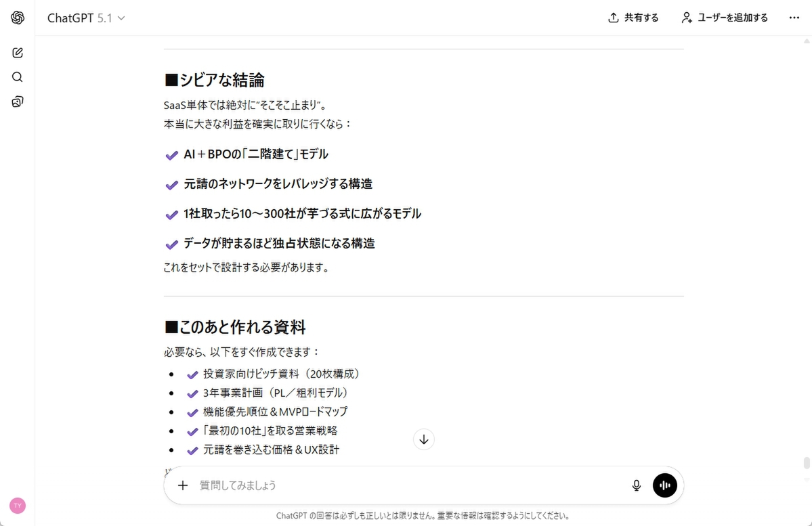
Task: Click the text 必要なら、以下をすぐ作成できます：
Action: tap(242, 351)
